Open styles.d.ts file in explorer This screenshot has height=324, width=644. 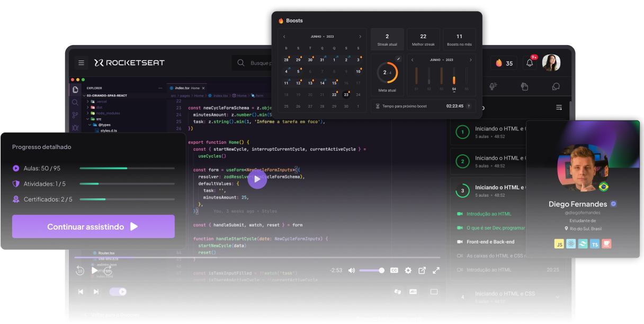(x=106, y=130)
